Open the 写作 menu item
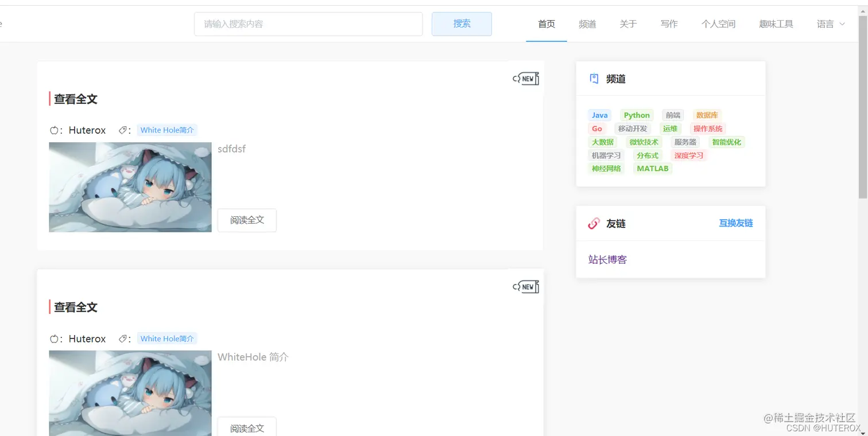868x436 pixels. 669,24
